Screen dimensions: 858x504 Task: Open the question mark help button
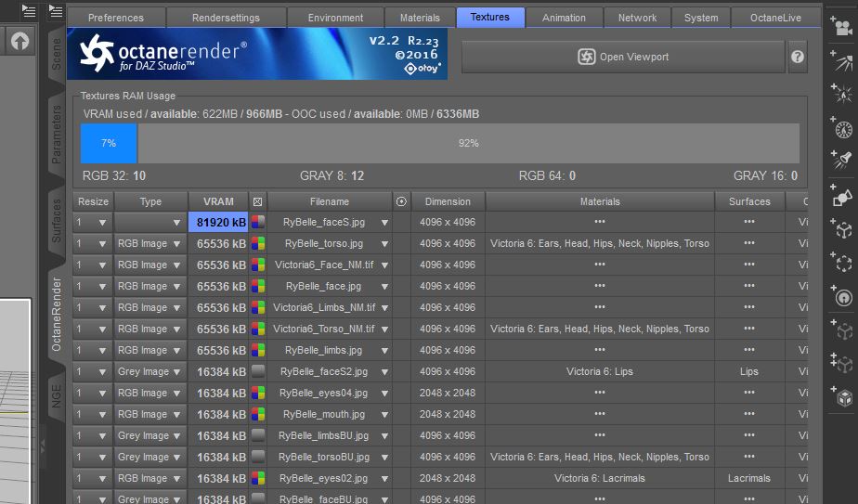coord(798,57)
